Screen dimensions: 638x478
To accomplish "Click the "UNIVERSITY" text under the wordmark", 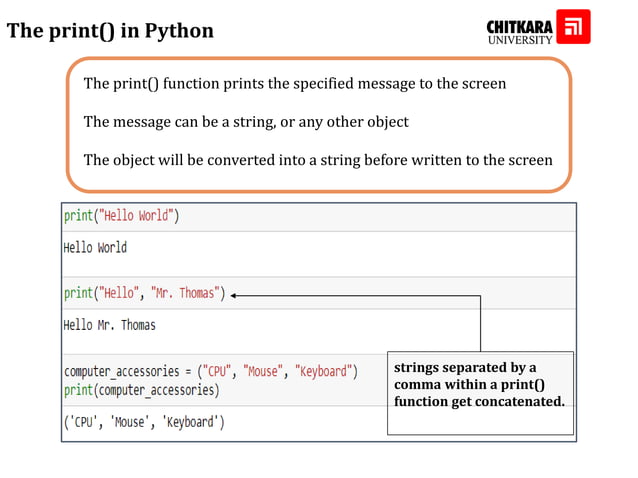I will (x=520, y=40).
